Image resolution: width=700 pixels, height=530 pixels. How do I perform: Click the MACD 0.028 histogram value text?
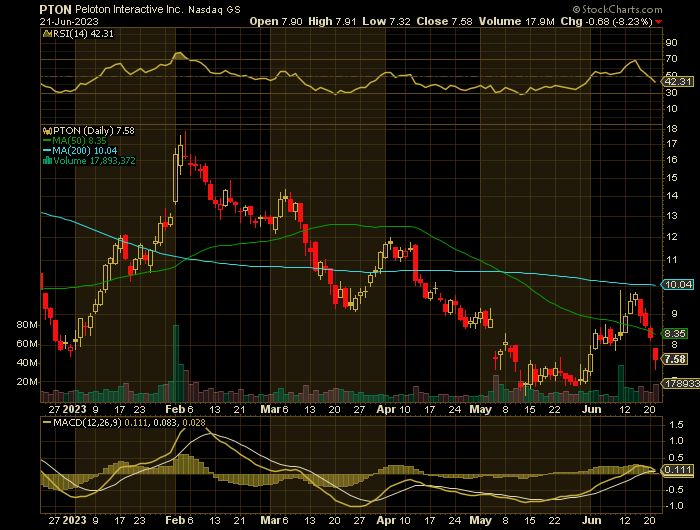pyautogui.click(x=194, y=422)
